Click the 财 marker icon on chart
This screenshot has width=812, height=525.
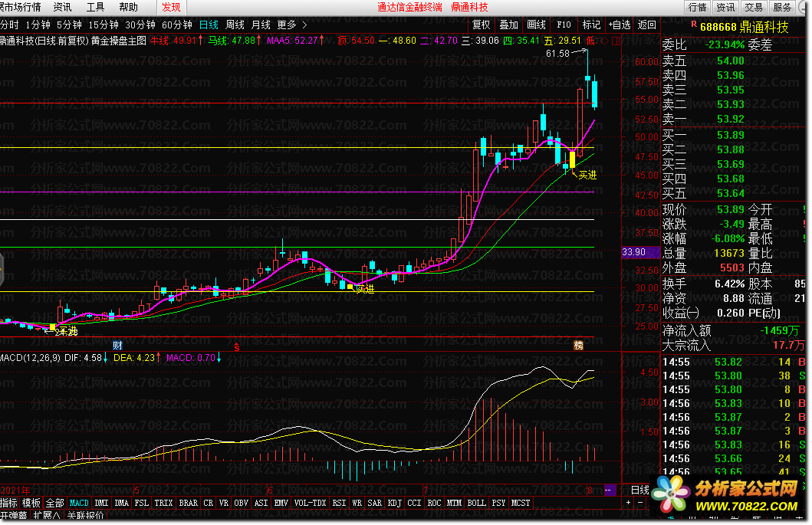[x=117, y=346]
